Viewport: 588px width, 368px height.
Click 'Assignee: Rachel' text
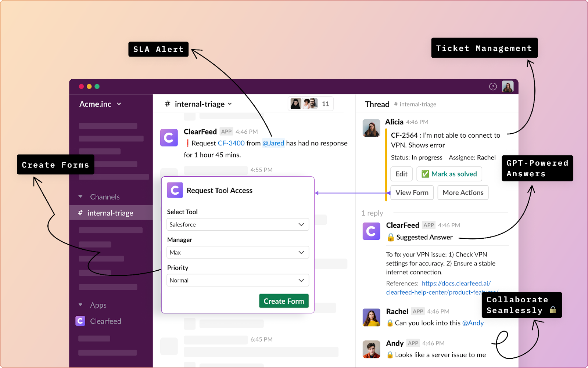pyautogui.click(x=472, y=158)
